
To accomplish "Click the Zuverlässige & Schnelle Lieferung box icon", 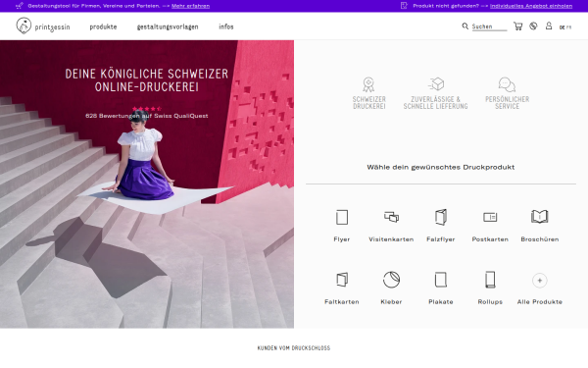I will (436, 84).
